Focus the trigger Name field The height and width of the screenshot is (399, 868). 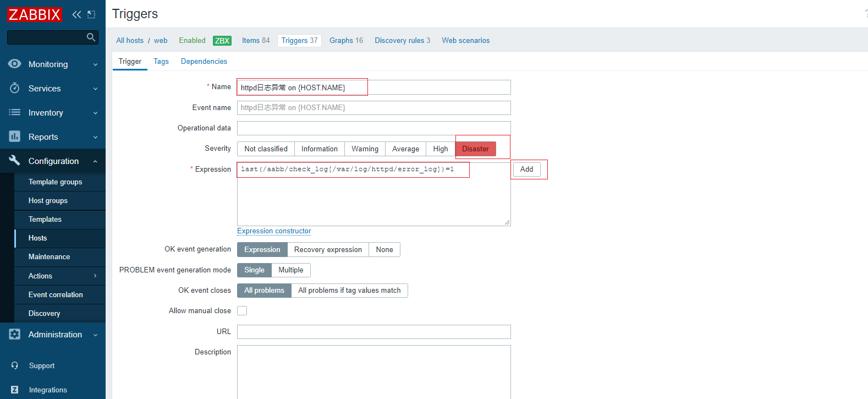[374, 88]
